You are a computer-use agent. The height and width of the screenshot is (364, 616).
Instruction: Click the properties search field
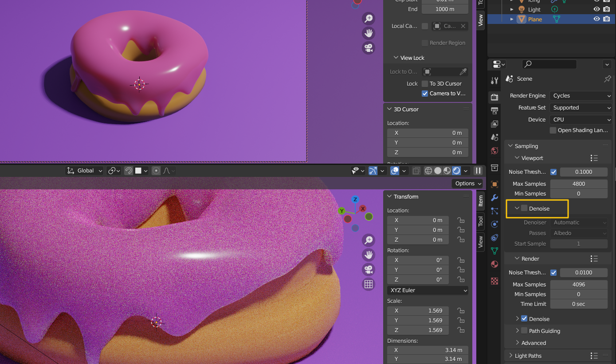[x=549, y=64]
